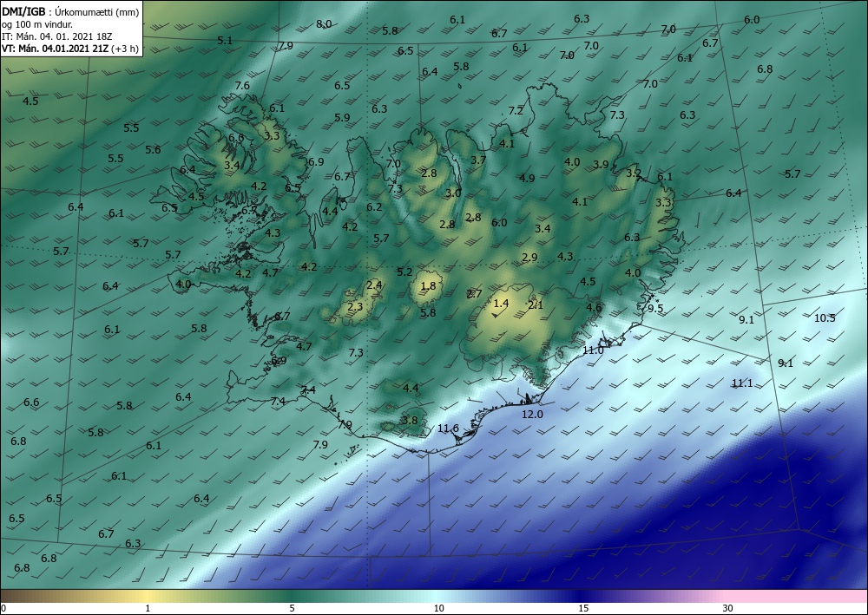The height and width of the screenshot is (615, 868).
Task: Select the 'VT: Mán. 04.01.2021 21Z (+3 h)' line
Action: [70, 49]
